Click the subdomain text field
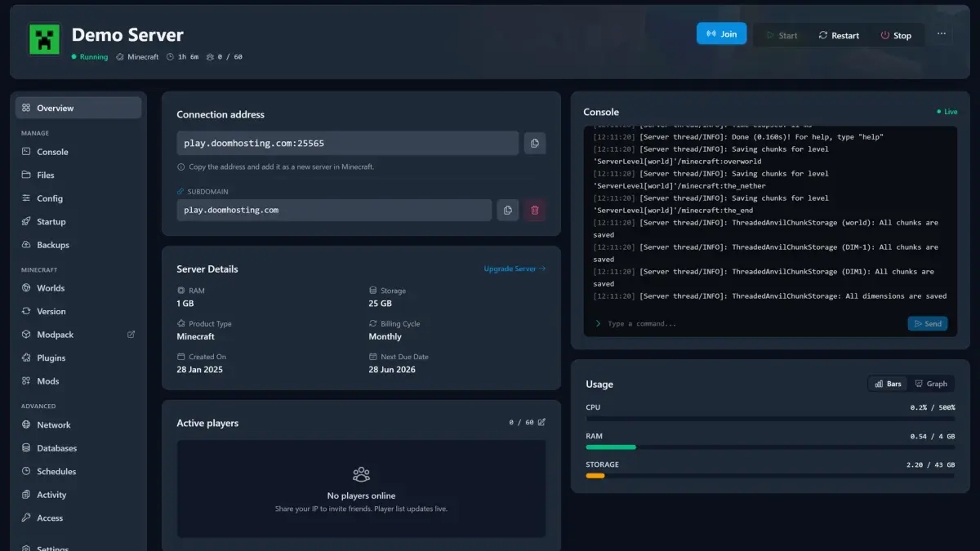 pyautogui.click(x=334, y=210)
